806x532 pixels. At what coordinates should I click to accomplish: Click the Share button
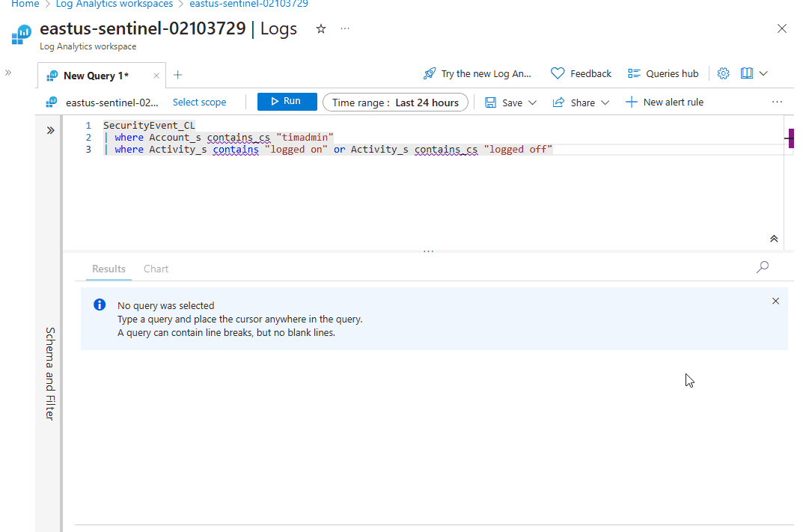pyautogui.click(x=574, y=103)
